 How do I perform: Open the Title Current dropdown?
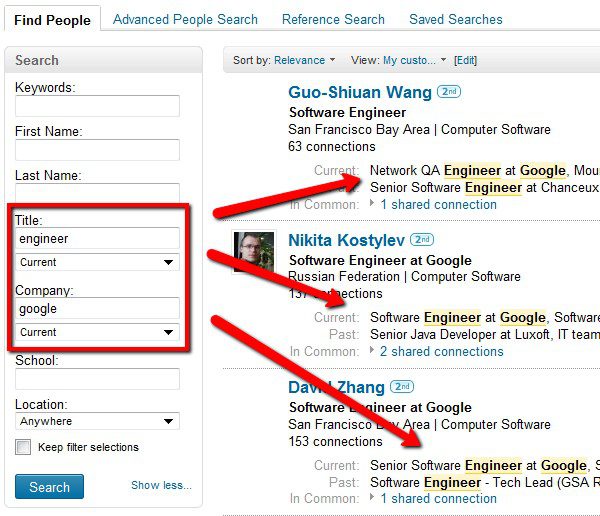[x=97, y=262]
